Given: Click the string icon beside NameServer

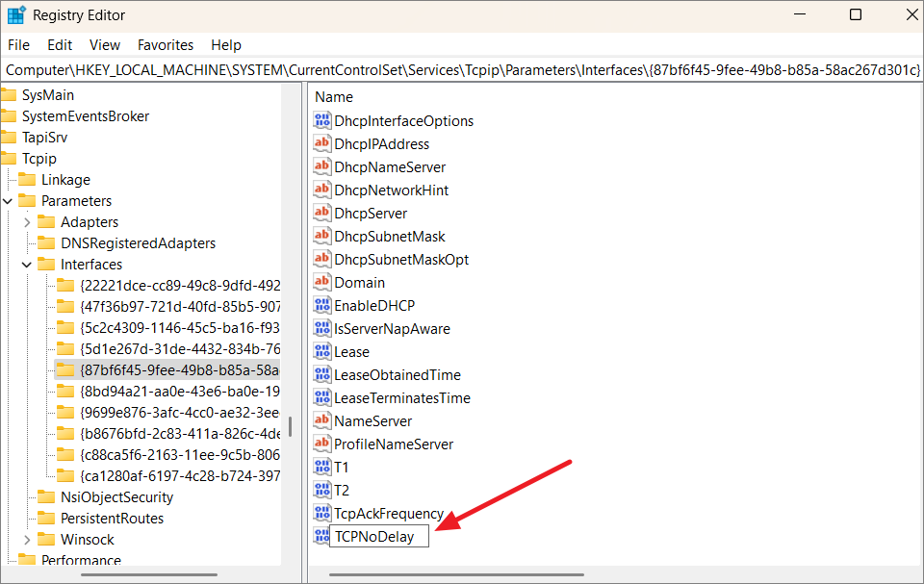Looking at the screenshot, I should coord(322,420).
